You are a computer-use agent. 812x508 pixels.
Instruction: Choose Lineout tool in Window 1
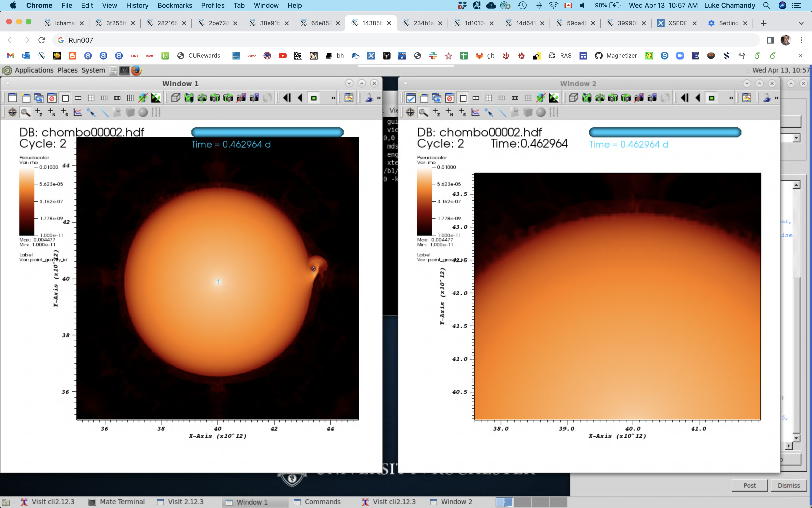click(x=78, y=112)
